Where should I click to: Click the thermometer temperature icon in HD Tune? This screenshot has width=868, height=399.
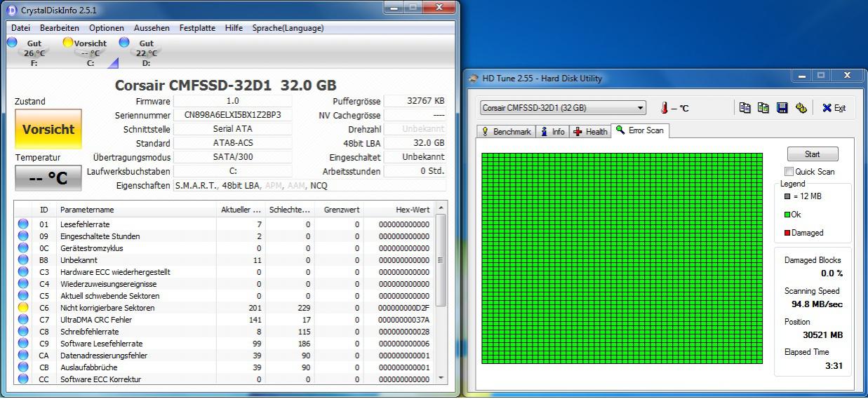(664, 108)
